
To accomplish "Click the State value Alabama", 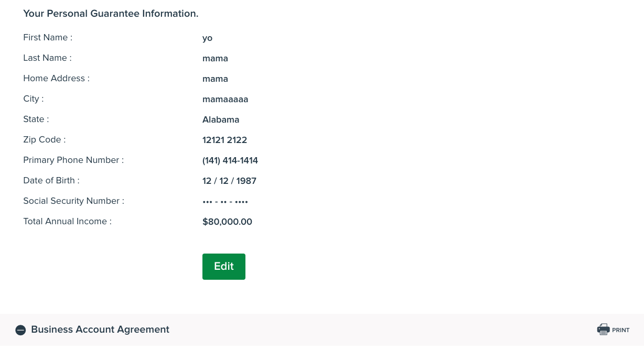I will pos(221,119).
